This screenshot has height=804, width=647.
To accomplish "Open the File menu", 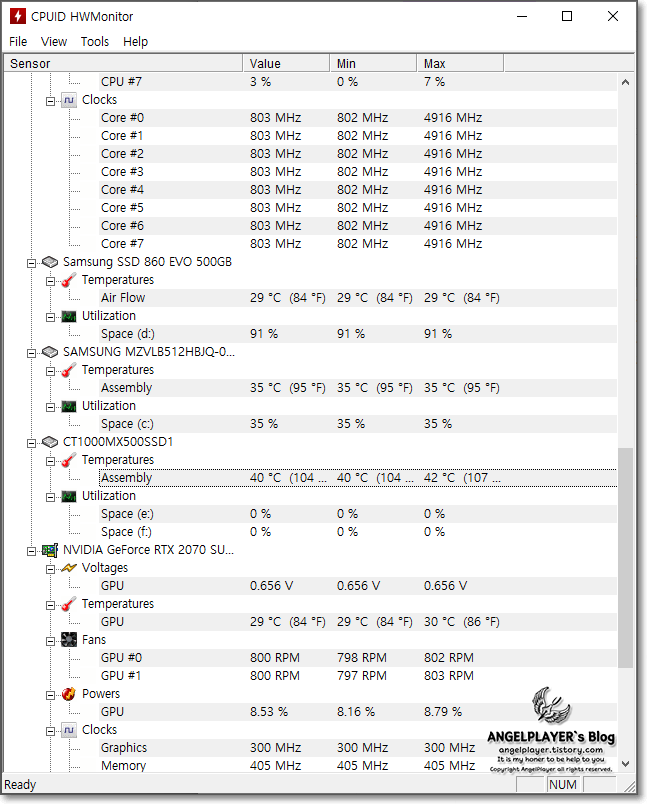I will pyautogui.click(x=18, y=42).
